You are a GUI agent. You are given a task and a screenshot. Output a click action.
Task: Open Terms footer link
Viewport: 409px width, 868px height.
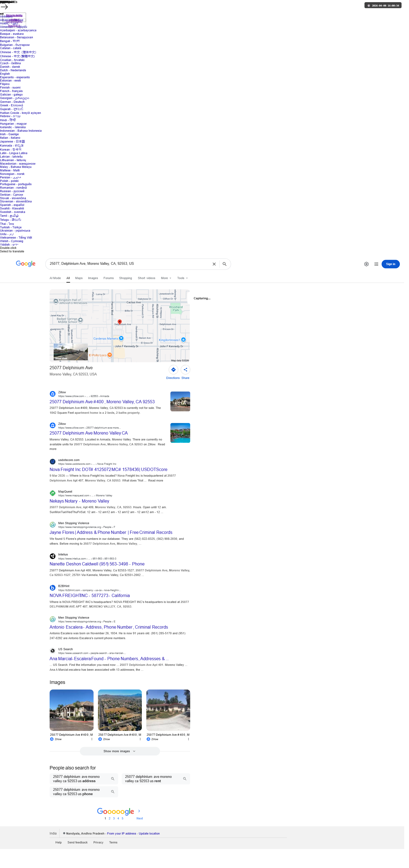pos(113,842)
